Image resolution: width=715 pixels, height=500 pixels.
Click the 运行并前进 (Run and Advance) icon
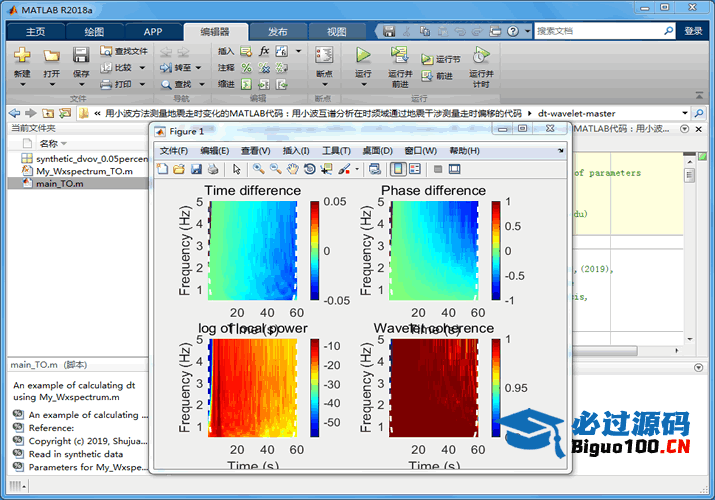pyautogui.click(x=399, y=55)
